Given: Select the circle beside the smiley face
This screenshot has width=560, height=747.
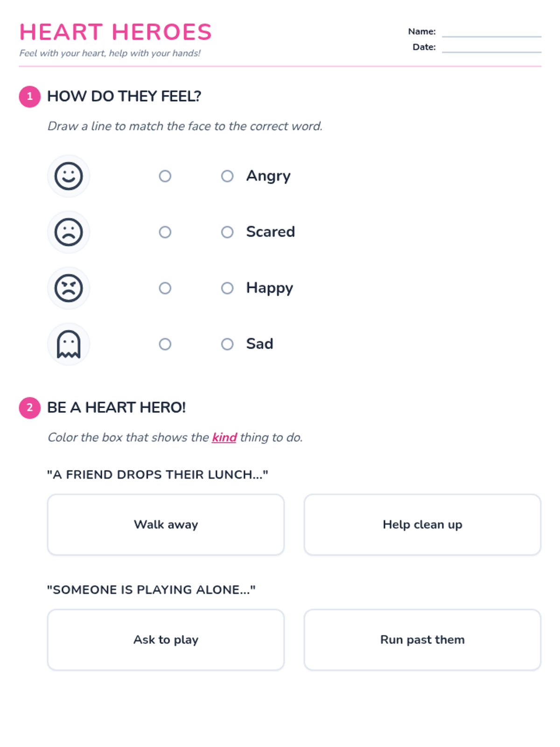Looking at the screenshot, I should (165, 176).
